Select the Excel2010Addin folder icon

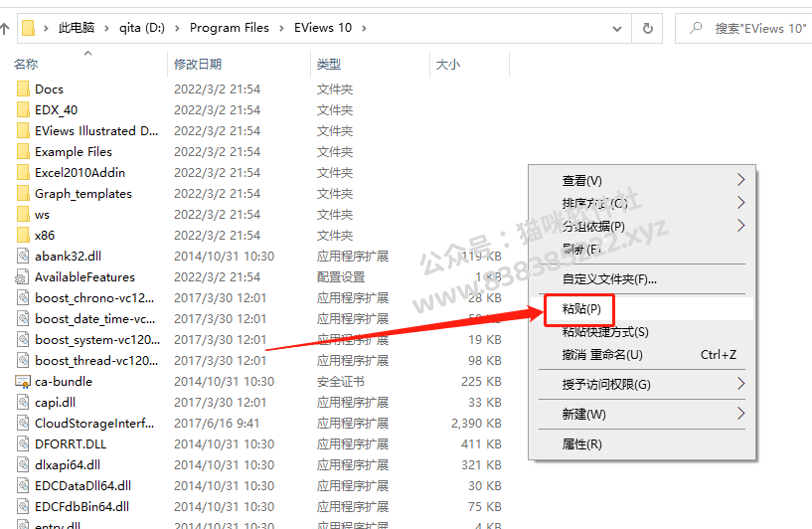click(23, 173)
